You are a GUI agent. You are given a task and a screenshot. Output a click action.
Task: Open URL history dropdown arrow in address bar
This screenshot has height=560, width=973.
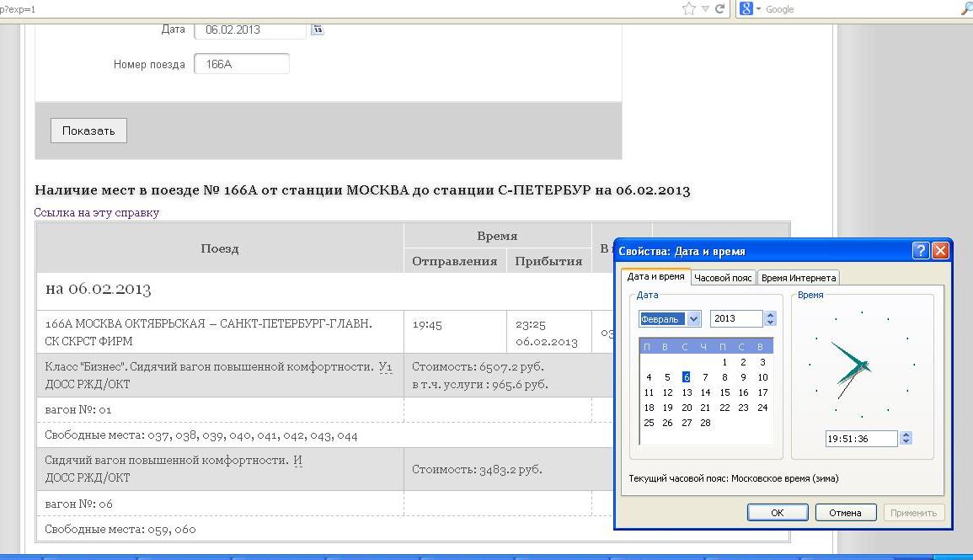pyautogui.click(x=705, y=8)
